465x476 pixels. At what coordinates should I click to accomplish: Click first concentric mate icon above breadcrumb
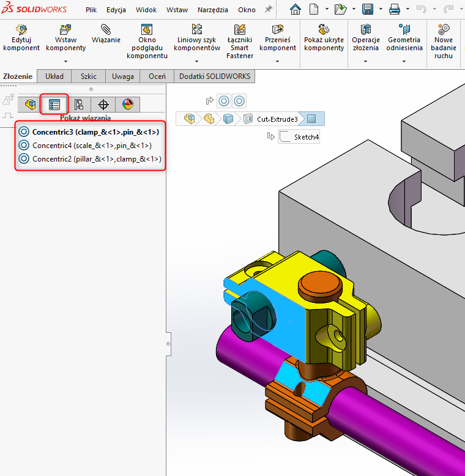tap(224, 101)
